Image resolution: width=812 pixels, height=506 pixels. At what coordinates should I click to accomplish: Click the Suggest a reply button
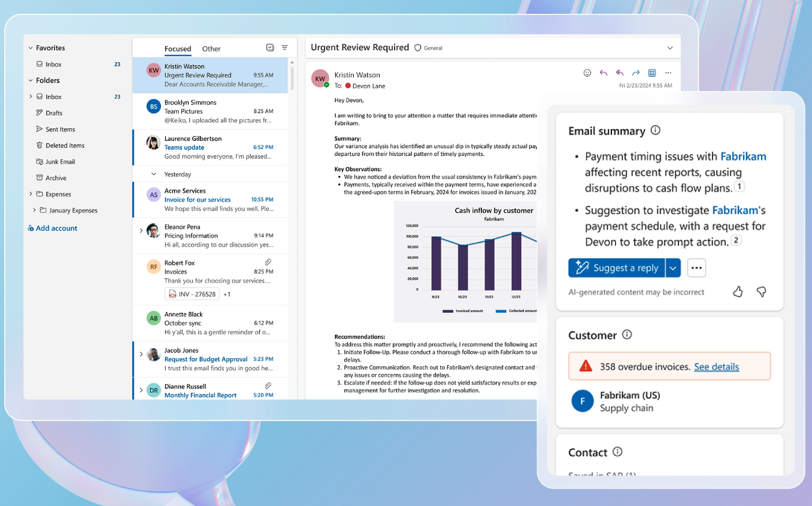click(617, 268)
